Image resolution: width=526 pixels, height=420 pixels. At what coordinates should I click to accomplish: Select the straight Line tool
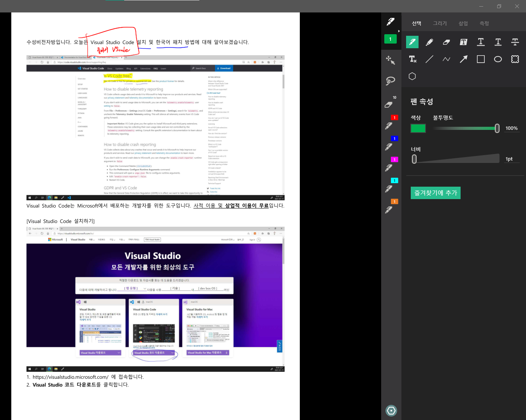[429, 59]
